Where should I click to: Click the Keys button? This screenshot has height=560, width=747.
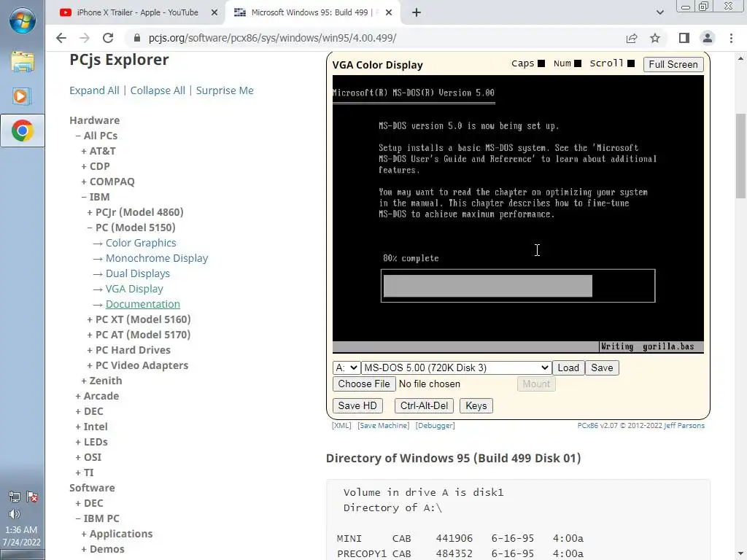[x=476, y=405]
